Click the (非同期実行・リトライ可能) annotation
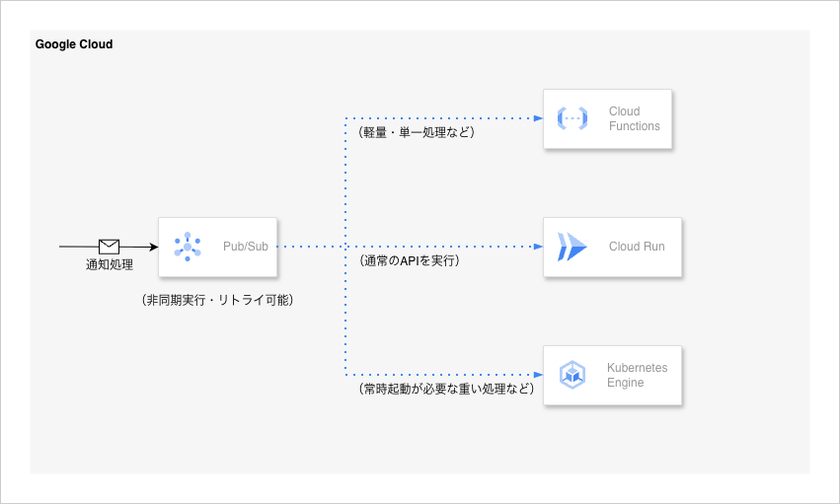This screenshot has height=504, width=840. point(217,300)
